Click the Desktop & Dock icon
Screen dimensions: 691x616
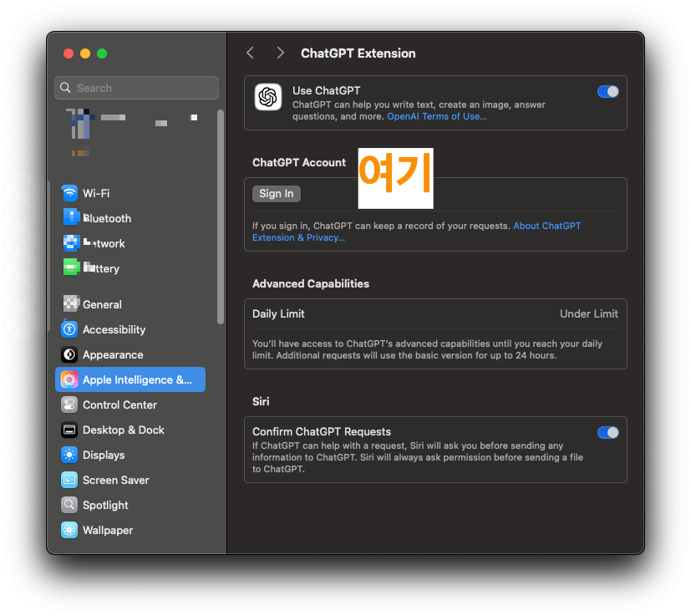point(69,430)
